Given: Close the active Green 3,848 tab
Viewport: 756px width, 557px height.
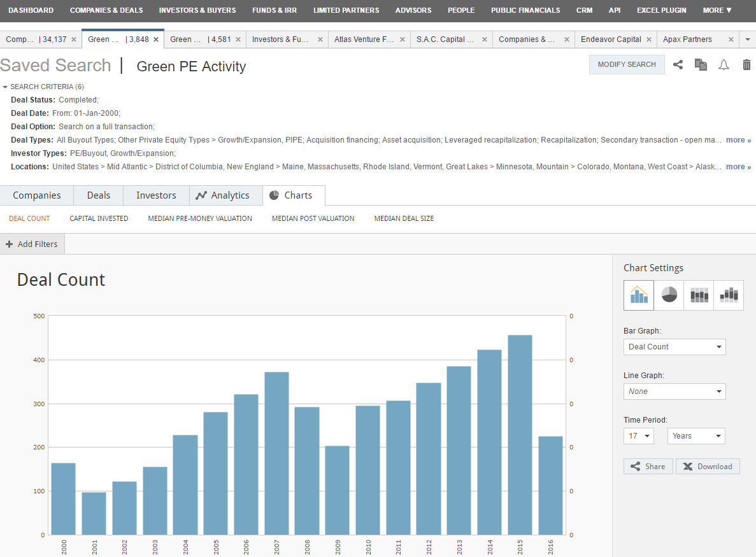Looking at the screenshot, I should pos(156,39).
